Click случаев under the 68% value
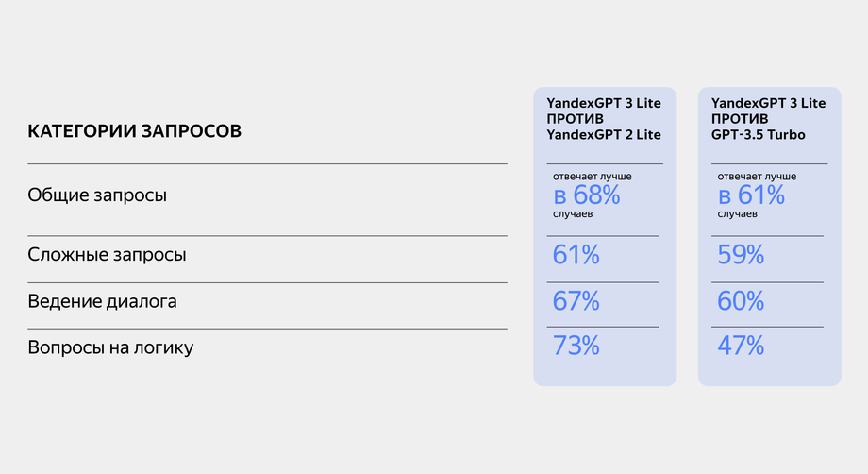 [x=574, y=214]
